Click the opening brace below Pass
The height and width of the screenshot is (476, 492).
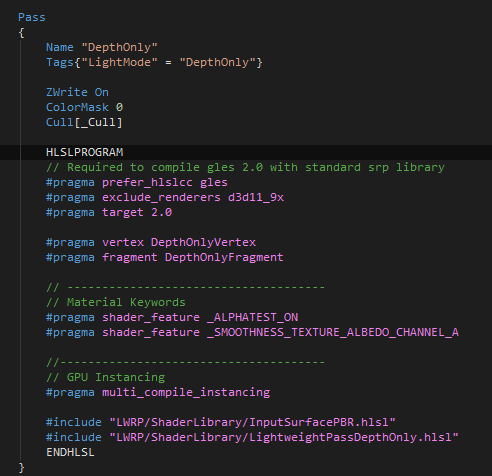click(x=21, y=33)
